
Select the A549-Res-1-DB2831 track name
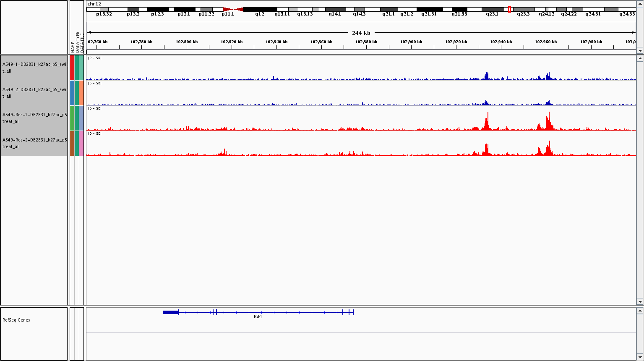click(34, 118)
